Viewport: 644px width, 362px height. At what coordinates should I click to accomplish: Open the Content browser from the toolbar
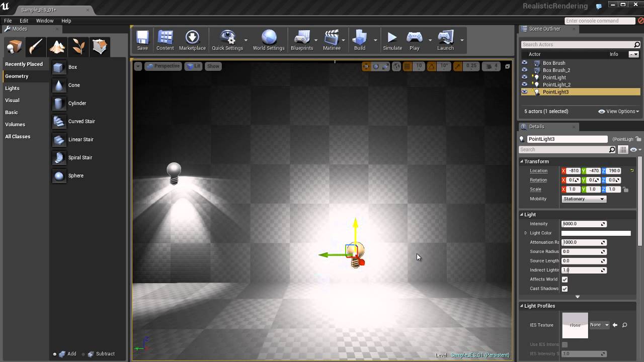click(165, 40)
